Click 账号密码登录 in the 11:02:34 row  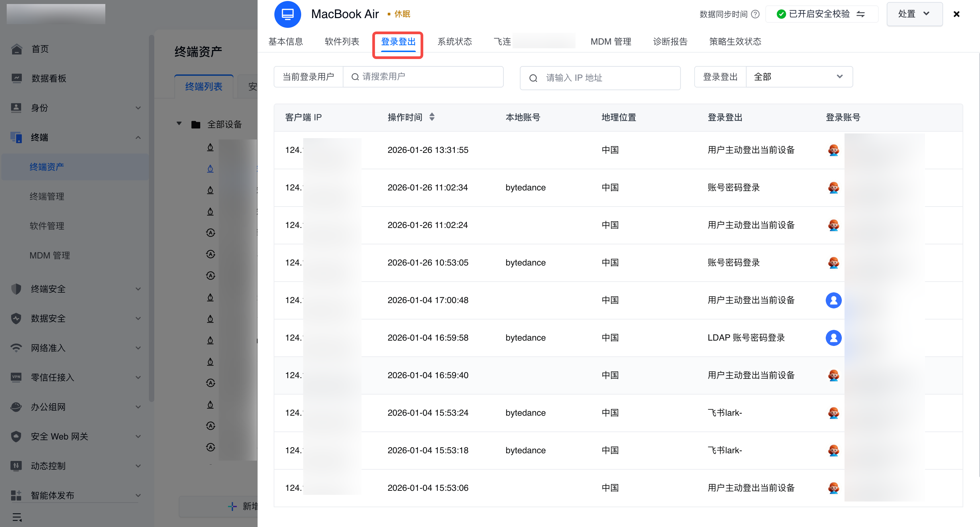click(733, 187)
